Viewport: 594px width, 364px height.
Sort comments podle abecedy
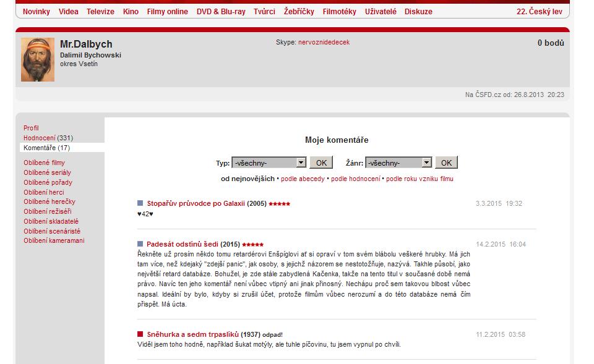click(303, 179)
